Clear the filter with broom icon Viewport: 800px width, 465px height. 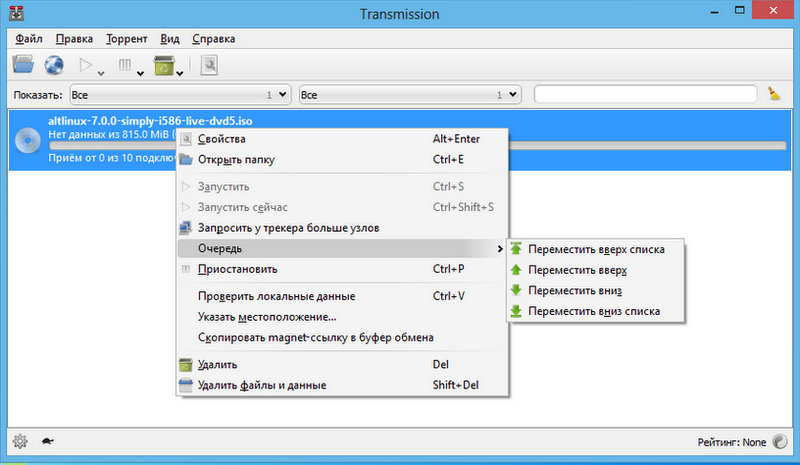pyautogui.click(x=774, y=94)
